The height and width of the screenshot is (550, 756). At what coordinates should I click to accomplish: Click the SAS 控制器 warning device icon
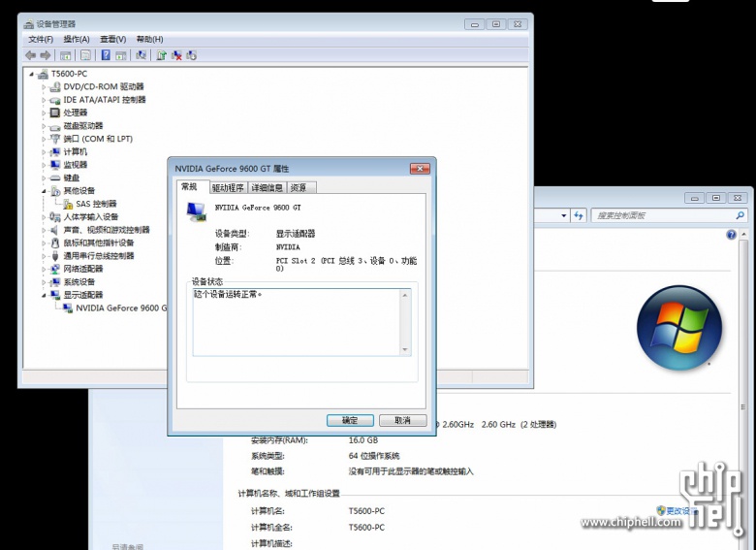click(68, 204)
